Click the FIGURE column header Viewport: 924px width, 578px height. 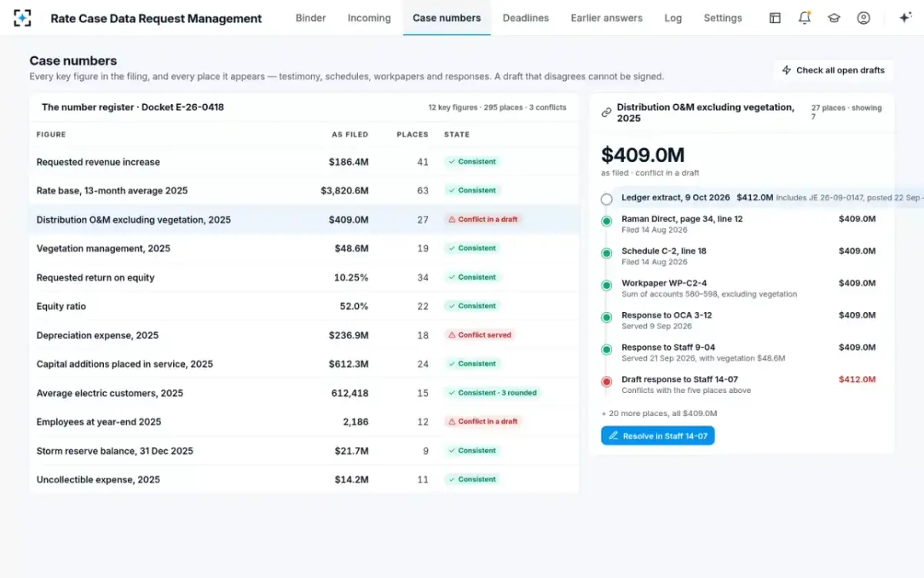point(52,134)
